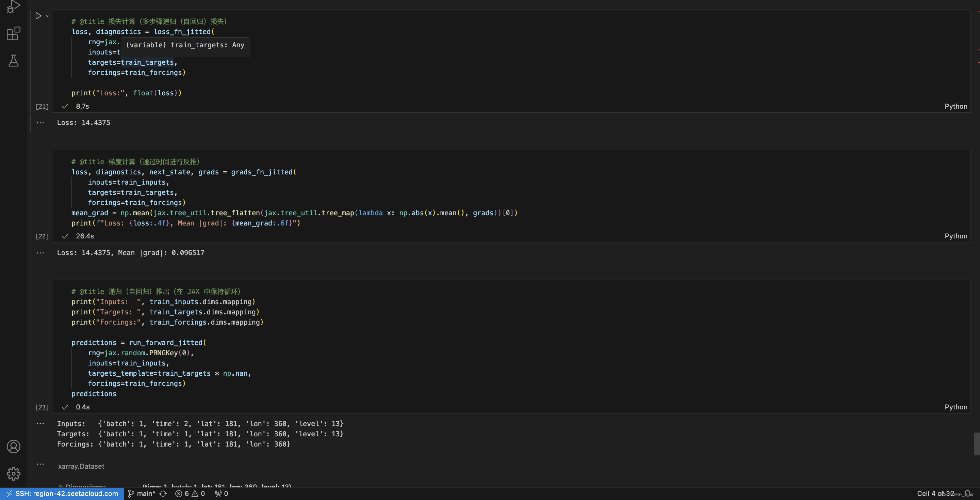The image size is (980, 500).
Task: Open the Run and Debug view
Action: (x=13, y=6)
